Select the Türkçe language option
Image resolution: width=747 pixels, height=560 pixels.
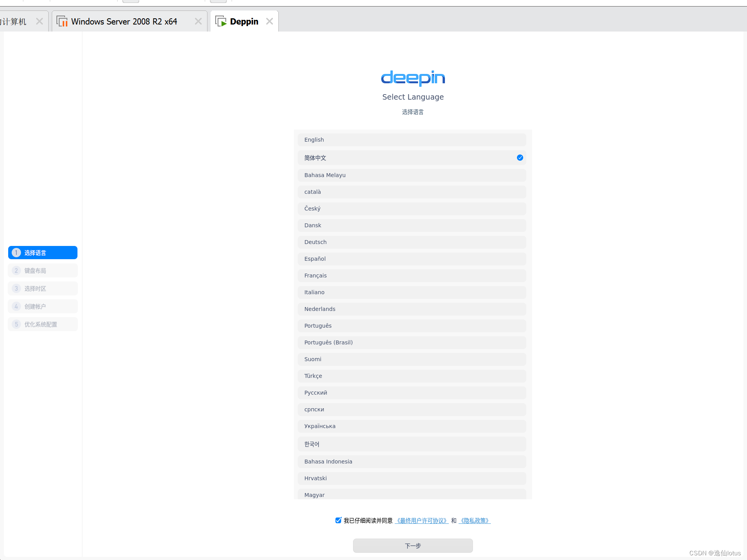pos(411,376)
